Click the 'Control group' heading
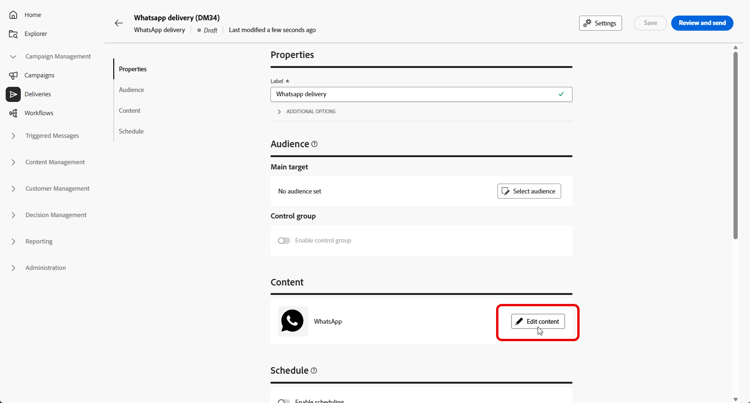The width and height of the screenshot is (750, 403). pos(293,216)
